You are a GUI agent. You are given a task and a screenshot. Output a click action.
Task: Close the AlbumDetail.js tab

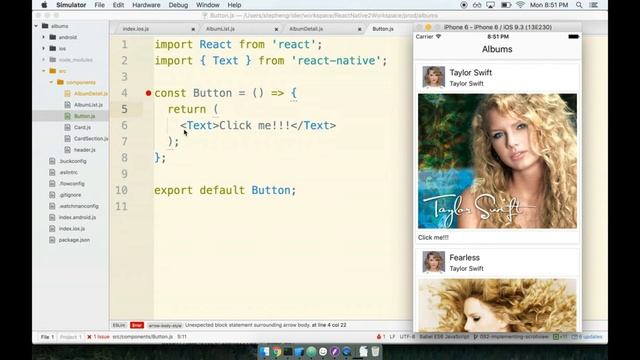(360, 29)
